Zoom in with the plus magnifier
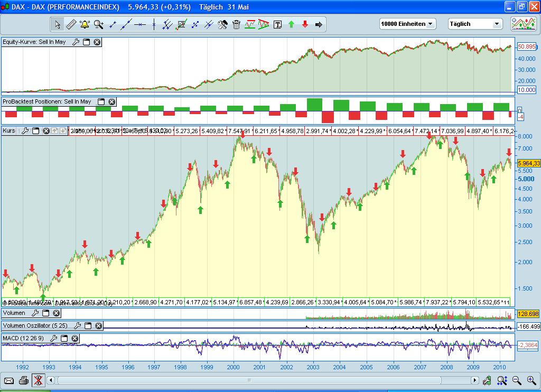This screenshot has height=392, width=541. [x=531, y=380]
